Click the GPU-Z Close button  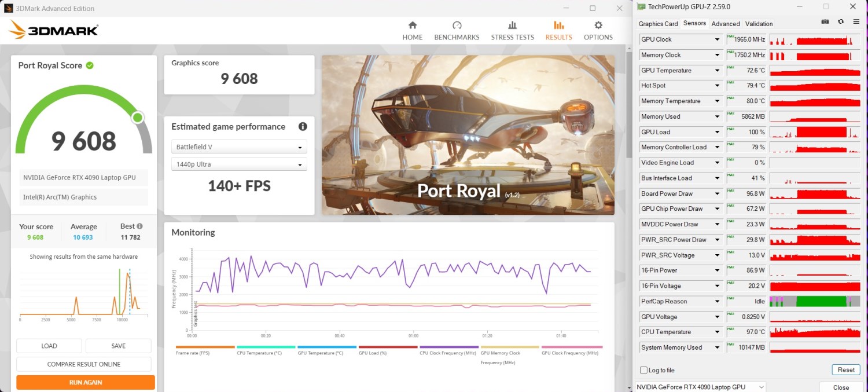841,387
